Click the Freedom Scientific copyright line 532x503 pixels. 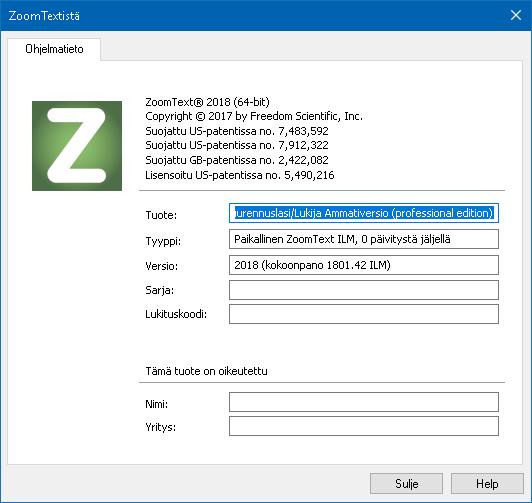click(254, 116)
